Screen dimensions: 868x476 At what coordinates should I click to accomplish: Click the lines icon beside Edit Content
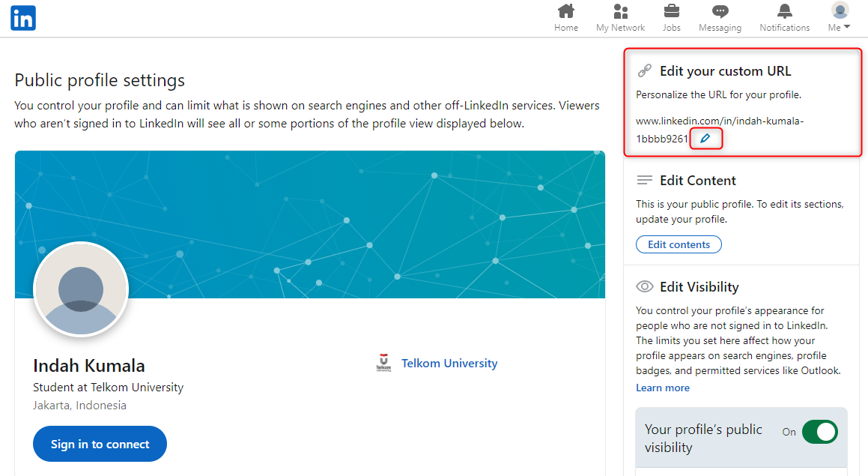[x=644, y=180]
